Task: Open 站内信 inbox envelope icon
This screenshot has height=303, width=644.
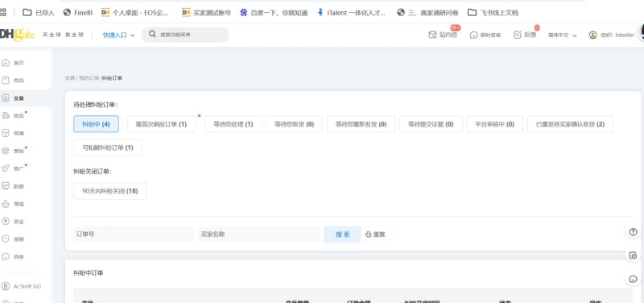Action: (x=432, y=35)
